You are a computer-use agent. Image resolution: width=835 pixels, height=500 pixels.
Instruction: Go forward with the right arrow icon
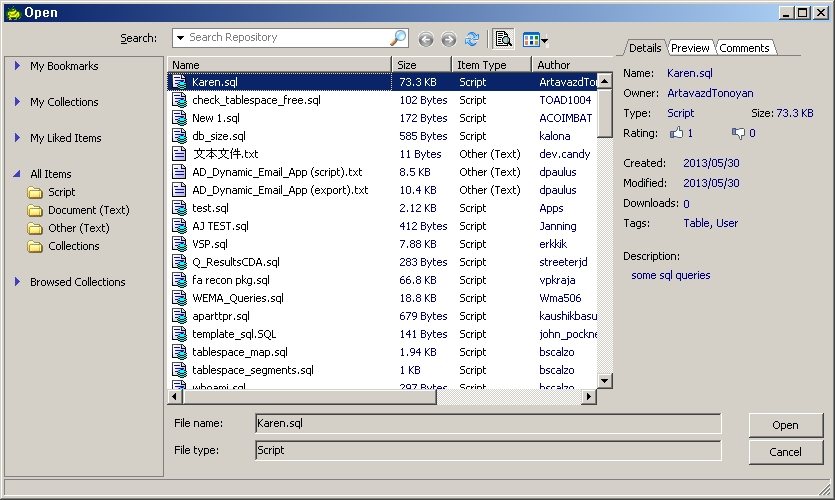coord(448,39)
